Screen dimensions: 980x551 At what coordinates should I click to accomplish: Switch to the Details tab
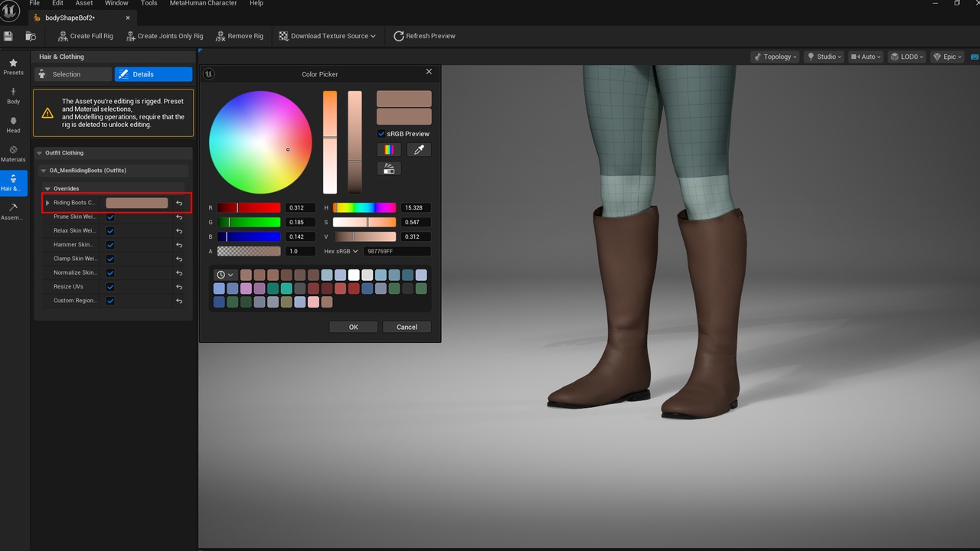(153, 74)
